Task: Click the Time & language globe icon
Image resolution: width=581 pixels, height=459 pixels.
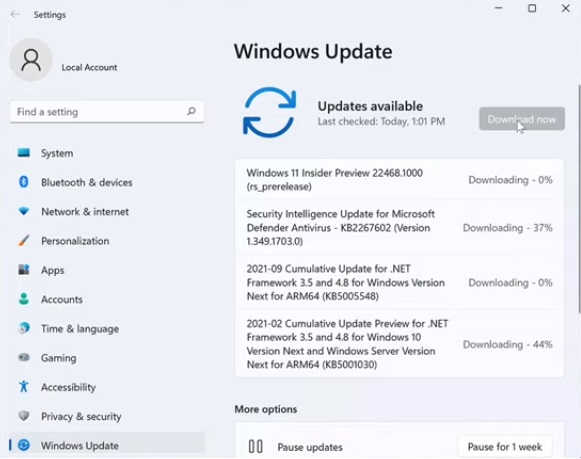Action: (24, 328)
